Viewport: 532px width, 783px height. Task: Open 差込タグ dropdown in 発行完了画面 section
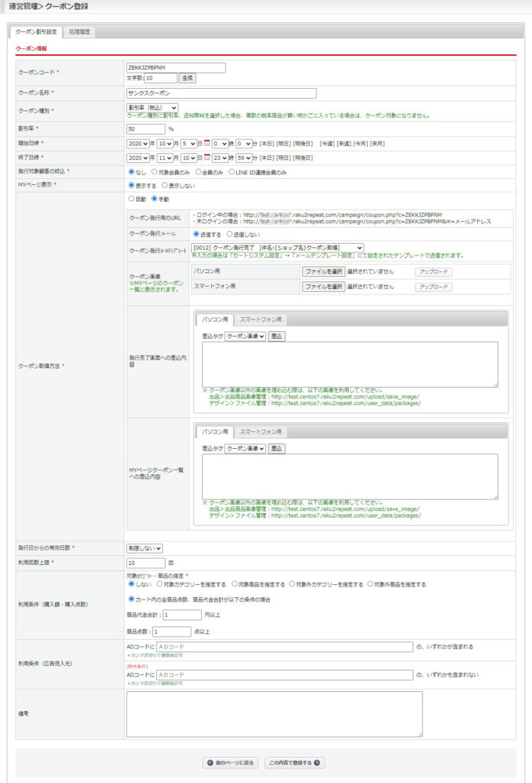[245, 336]
